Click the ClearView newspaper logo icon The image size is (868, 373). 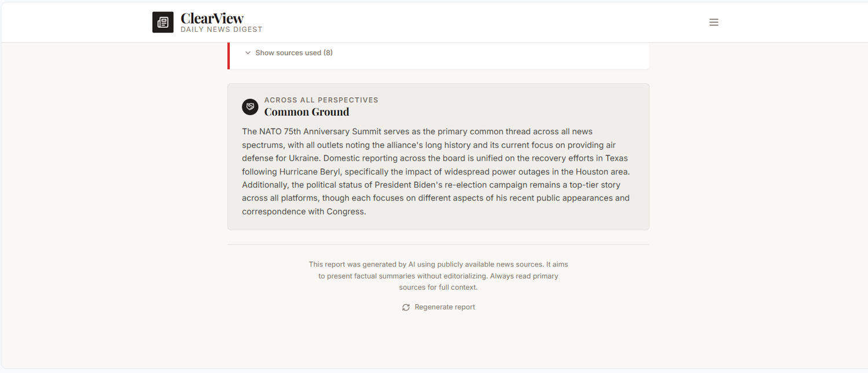(x=163, y=22)
